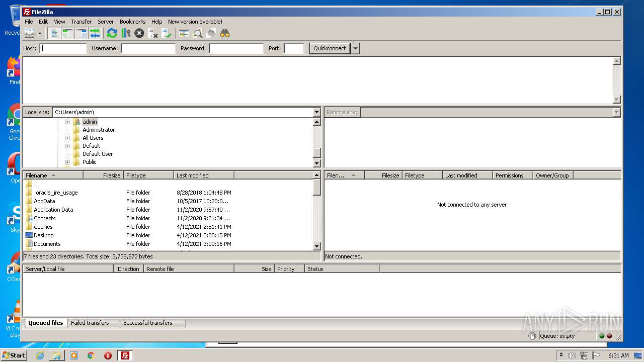This screenshot has height=362, width=644.
Task: Expand the Public folder tree node
Action: [67, 162]
